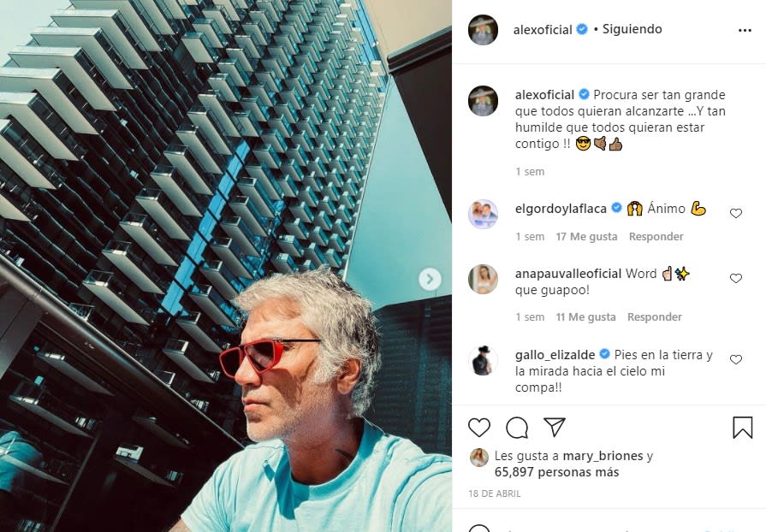Like the post with the heart icon

pos(478,428)
